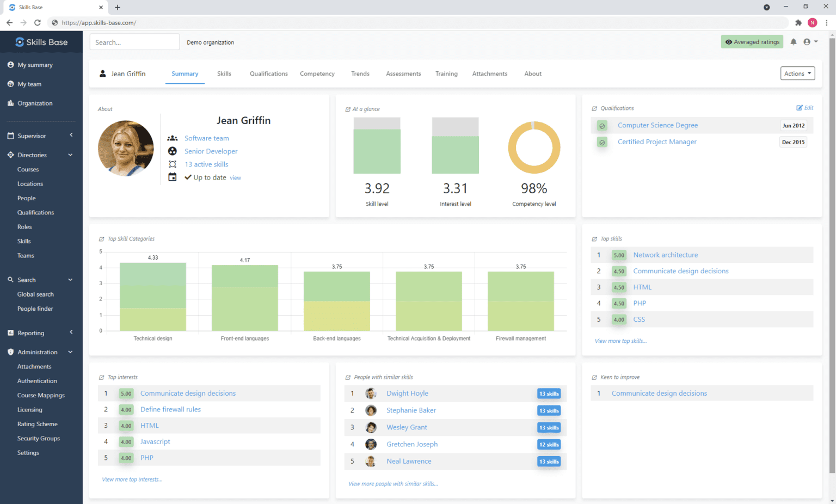Open Network architecture from Top skills

(x=665, y=255)
